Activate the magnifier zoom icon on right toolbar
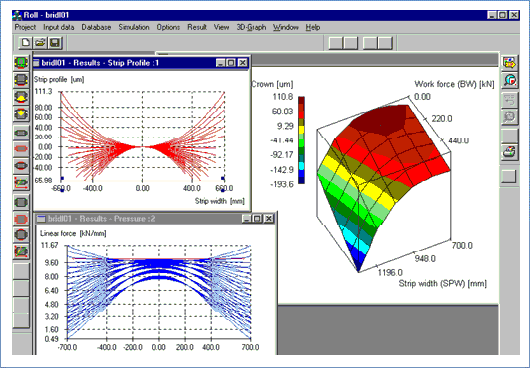The height and width of the screenshot is (368, 530). [x=509, y=80]
